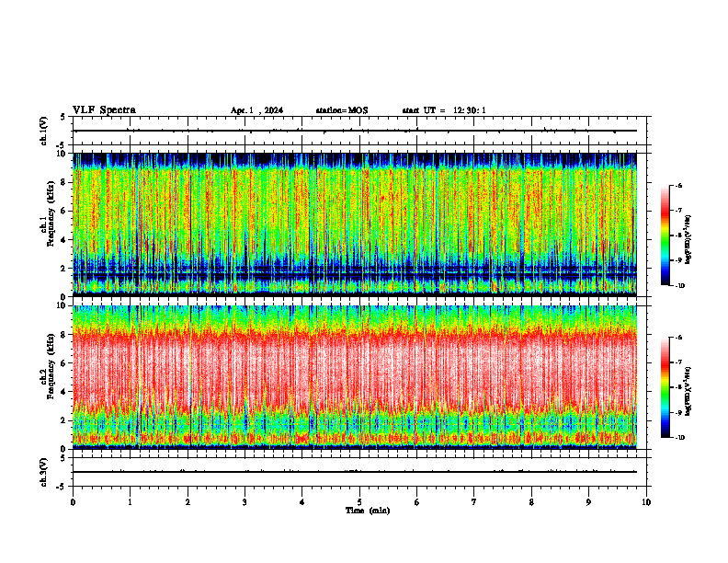The height and width of the screenshot is (563, 728).
Task: Click the "-10" label on ch.2 color bar
Action: pyautogui.click(x=680, y=438)
